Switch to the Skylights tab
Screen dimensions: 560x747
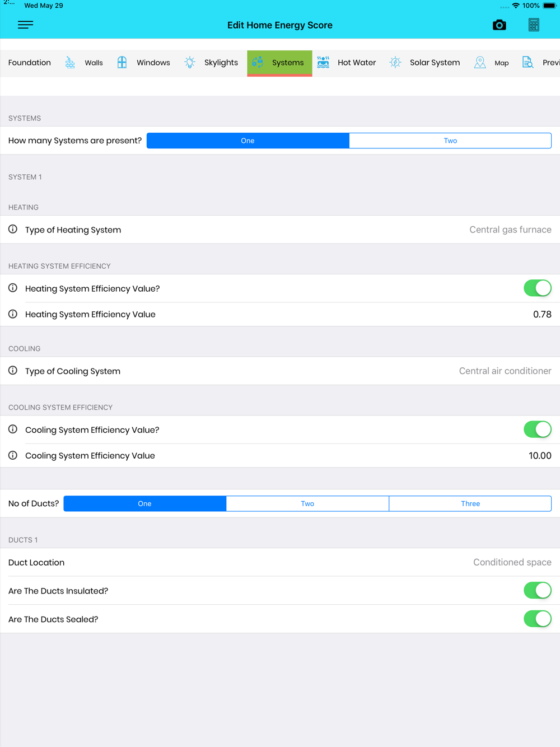(x=221, y=63)
